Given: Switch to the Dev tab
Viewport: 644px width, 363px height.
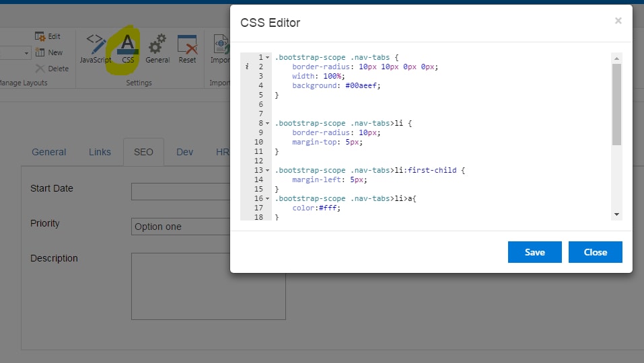Looking at the screenshot, I should (x=185, y=152).
